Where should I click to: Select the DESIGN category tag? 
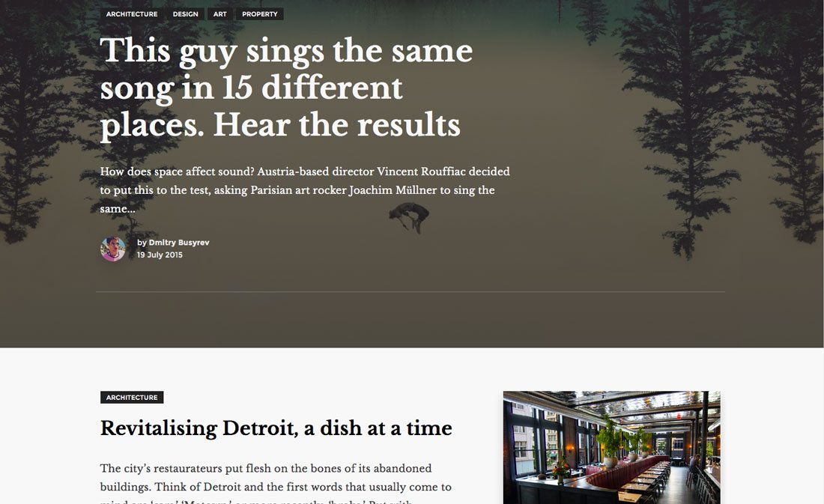pos(186,14)
